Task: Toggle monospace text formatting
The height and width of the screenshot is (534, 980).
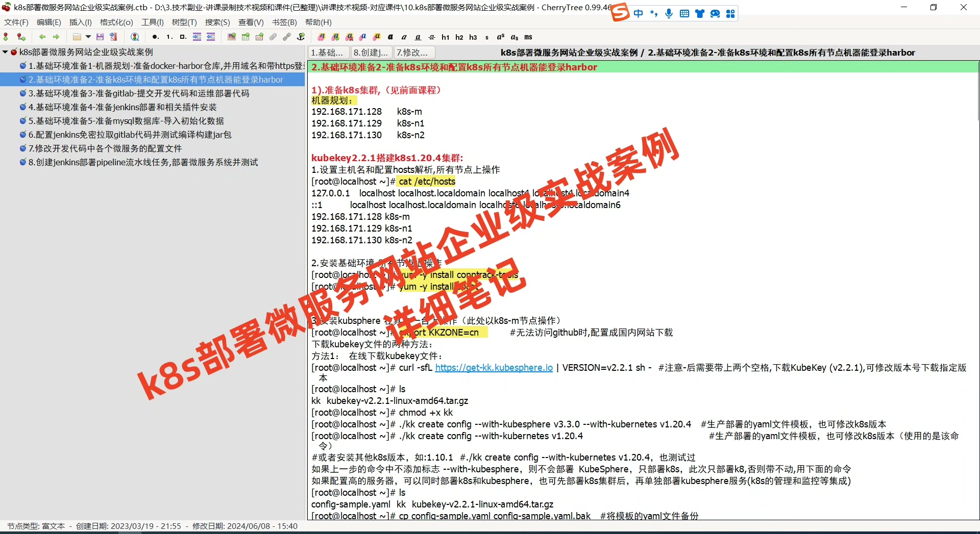Action: pyautogui.click(x=528, y=37)
